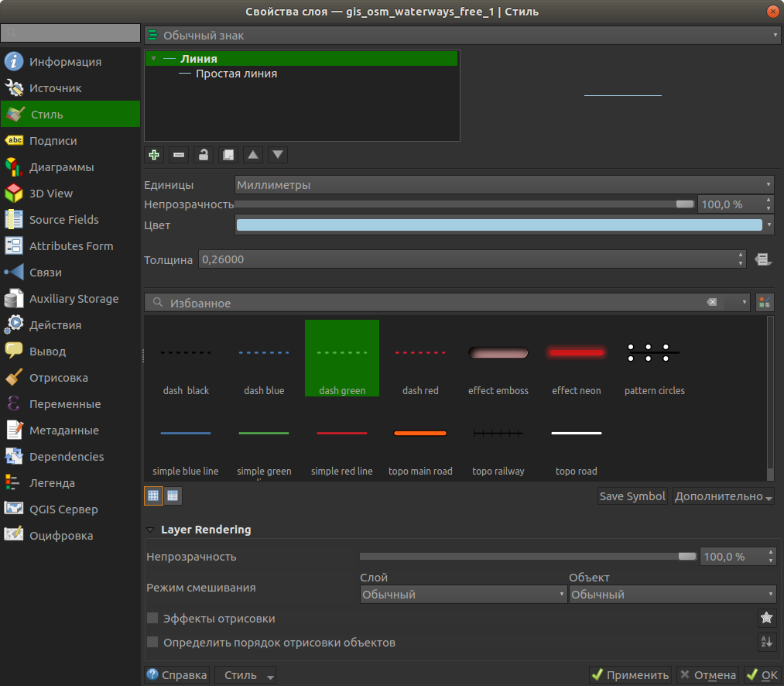Move symbol layer up with arrow icon

(253, 155)
